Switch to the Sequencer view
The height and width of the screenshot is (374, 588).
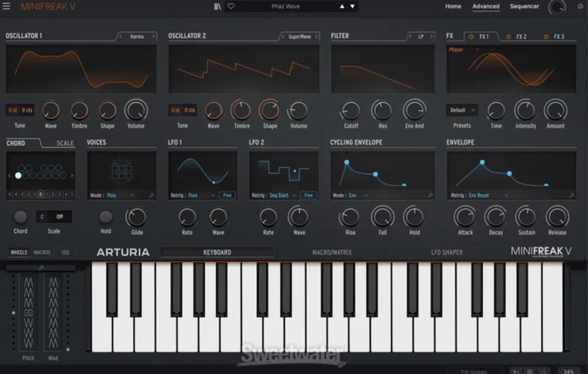point(524,6)
